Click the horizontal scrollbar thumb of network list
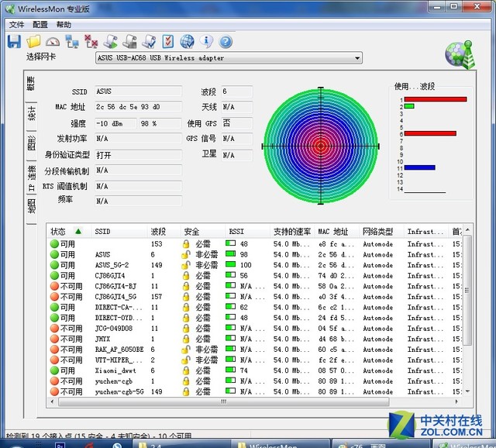 pyautogui.click(x=224, y=401)
